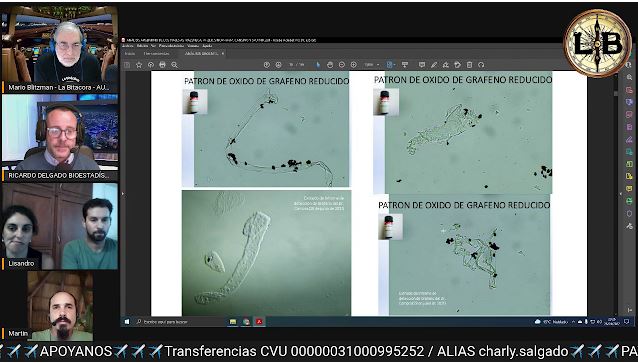Click the trash delete icon
The height and width of the screenshot is (363, 638).
pyautogui.click(x=470, y=65)
